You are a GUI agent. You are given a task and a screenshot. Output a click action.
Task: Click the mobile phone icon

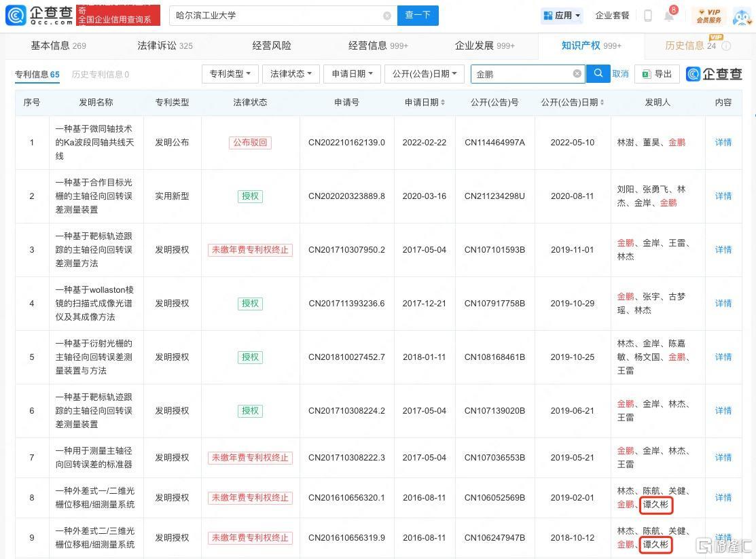tap(648, 16)
